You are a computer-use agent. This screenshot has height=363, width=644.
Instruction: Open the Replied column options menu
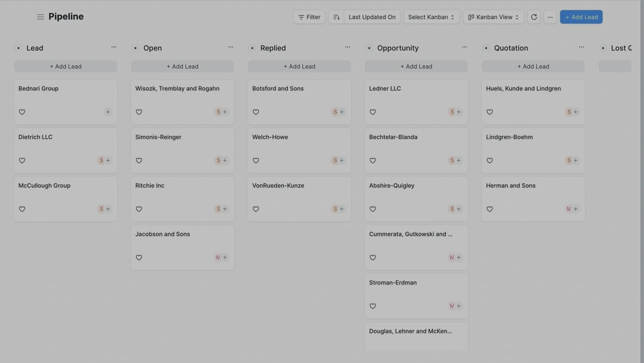(x=347, y=47)
